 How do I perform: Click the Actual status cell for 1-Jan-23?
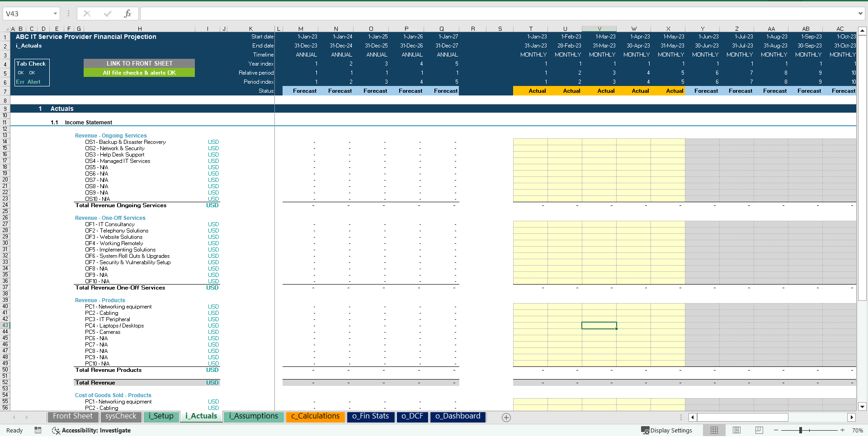(530, 91)
